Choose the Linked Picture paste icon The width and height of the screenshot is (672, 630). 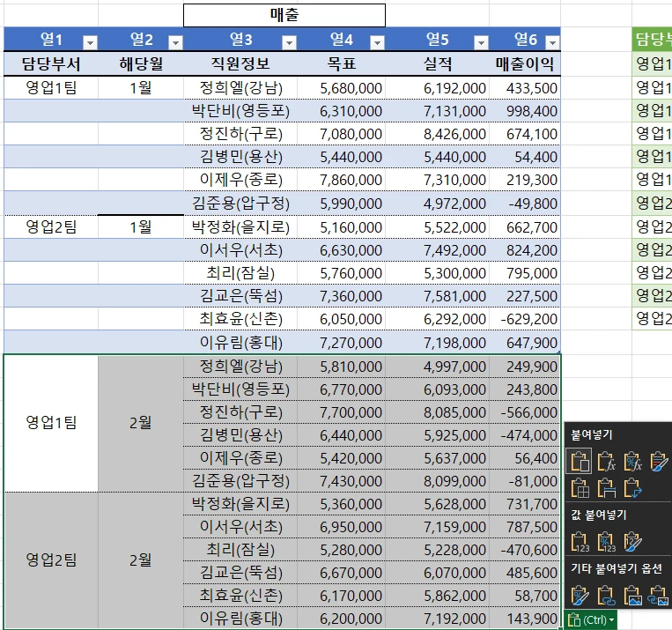point(659,596)
